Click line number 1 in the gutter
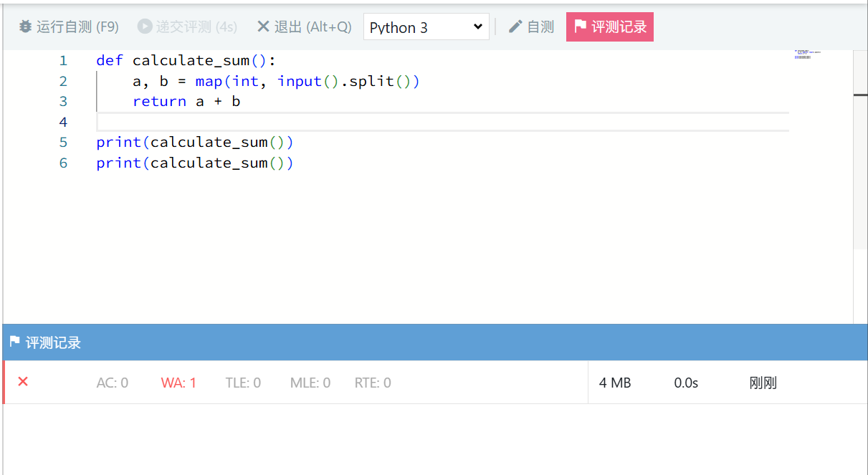This screenshot has width=868, height=475. tap(64, 61)
